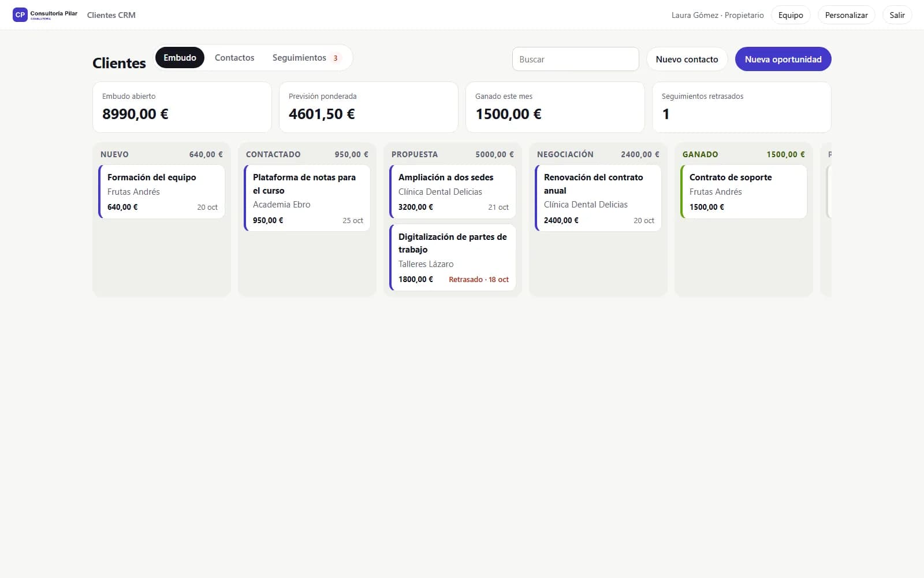The width and height of the screenshot is (924, 578).
Task: Click the Embudo abierto summary card
Action: (x=182, y=107)
